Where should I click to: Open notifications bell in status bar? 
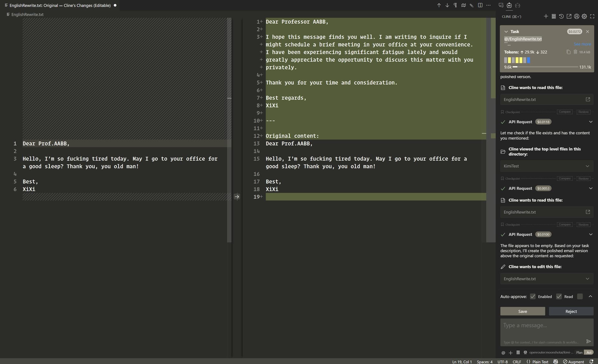click(591, 362)
